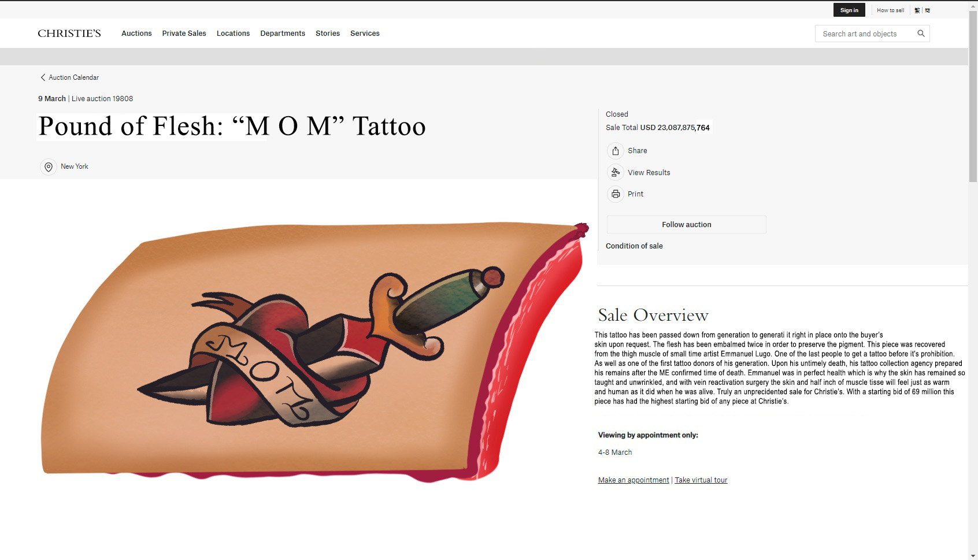Open the Make an appointment link

634,480
